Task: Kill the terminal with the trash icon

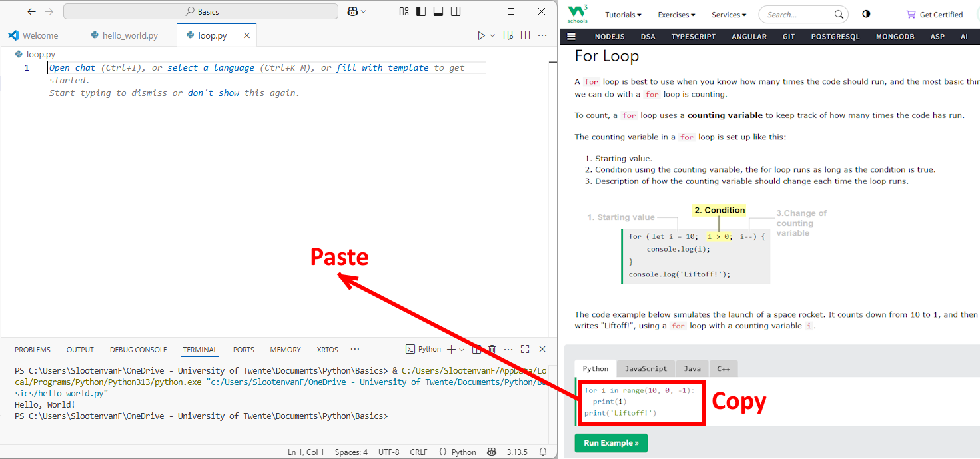Action: pos(492,349)
